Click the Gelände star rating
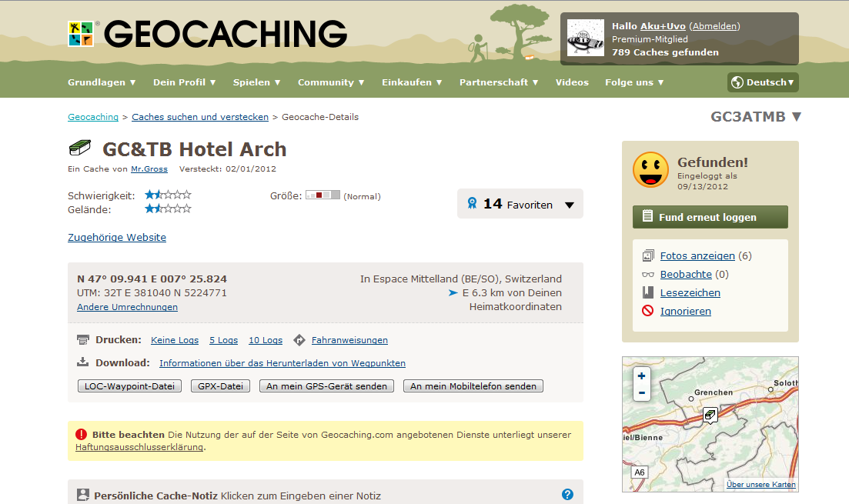The height and width of the screenshot is (504, 849). point(168,209)
